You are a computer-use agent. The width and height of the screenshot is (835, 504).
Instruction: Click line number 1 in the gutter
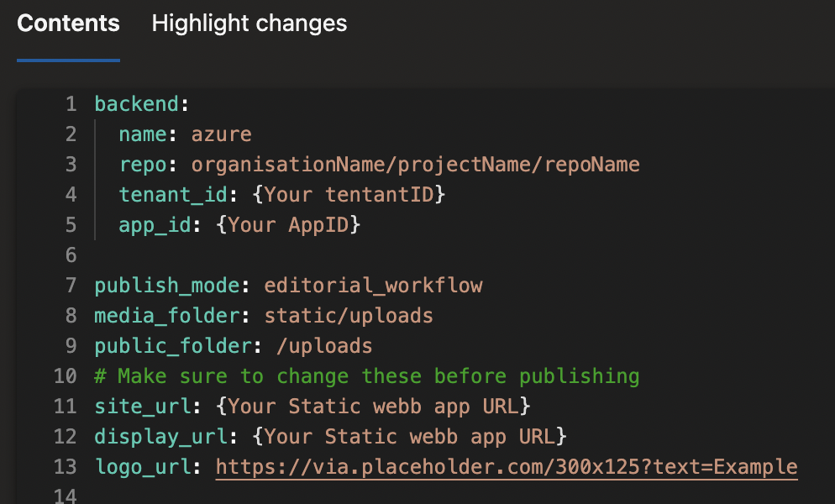[x=71, y=104]
